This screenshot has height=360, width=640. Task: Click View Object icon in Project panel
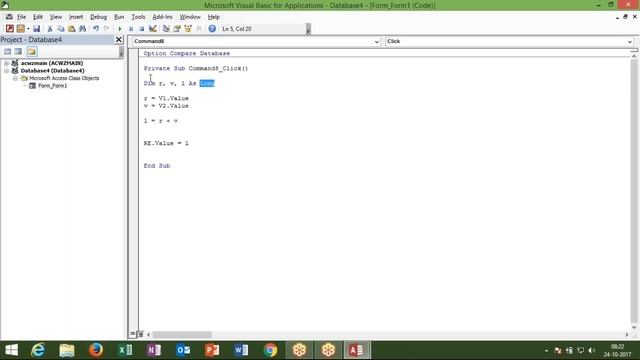pyautogui.click(x=18, y=51)
